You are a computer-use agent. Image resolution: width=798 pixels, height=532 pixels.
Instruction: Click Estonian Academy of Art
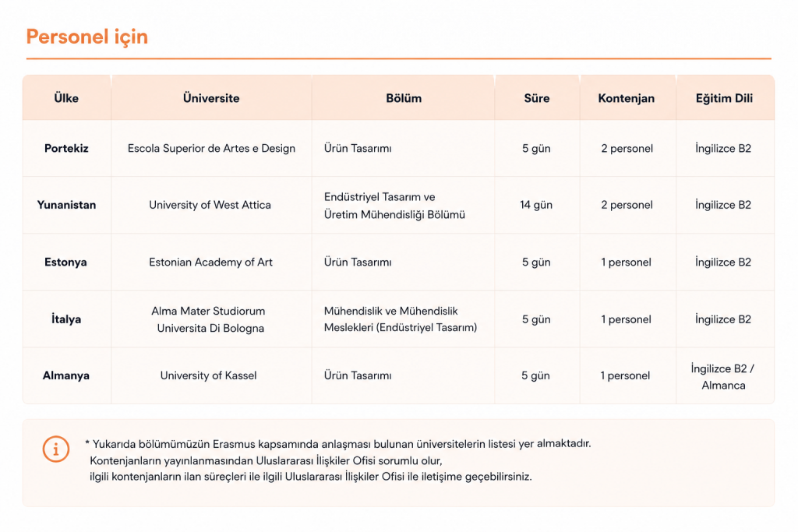(x=210, y=262)
